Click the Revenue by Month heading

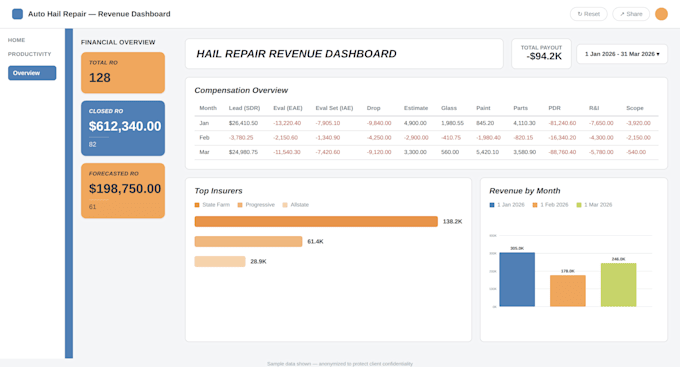(525, 191)
